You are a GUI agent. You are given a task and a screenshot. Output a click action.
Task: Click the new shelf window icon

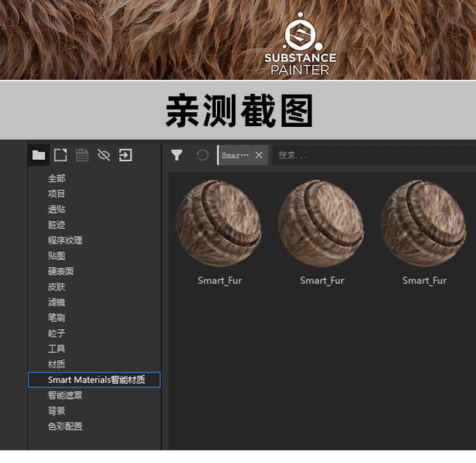pyautogui.click(x=60, y=155)
